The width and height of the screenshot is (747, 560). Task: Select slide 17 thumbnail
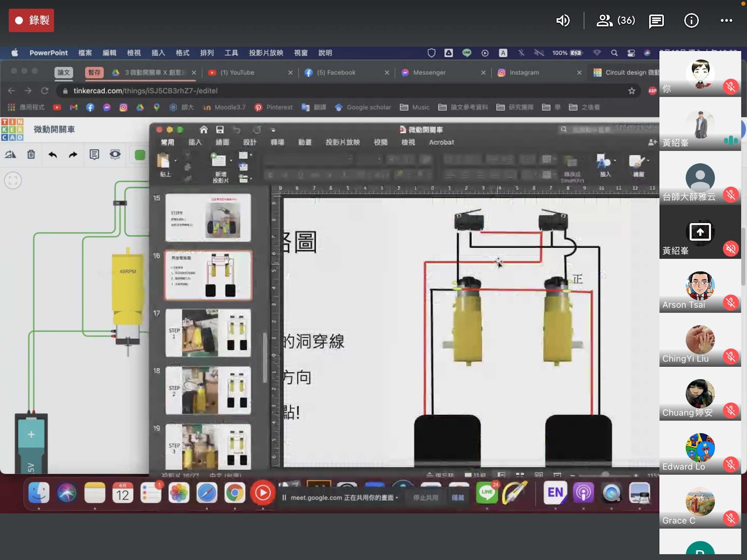pyautogui.click(x=208, y=333)
